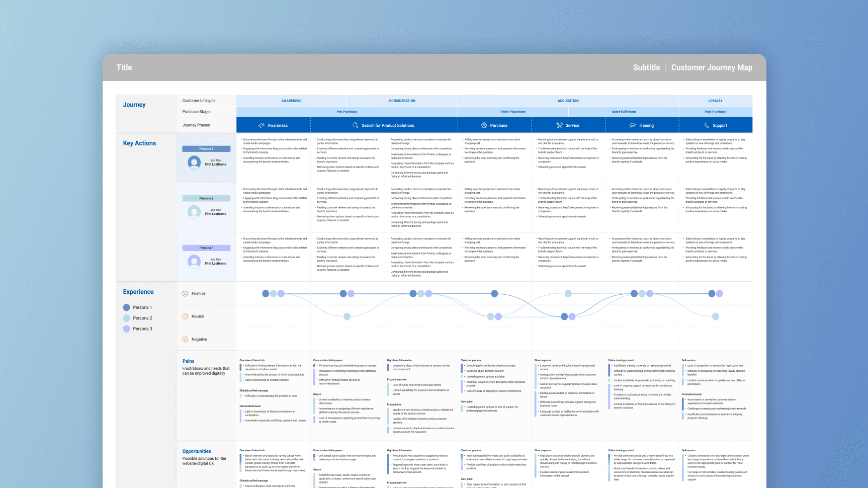The height and width of the screenshot is (488, 868).
Task: Click the graduation cap icon beside Training
Action: pos(633,125)
